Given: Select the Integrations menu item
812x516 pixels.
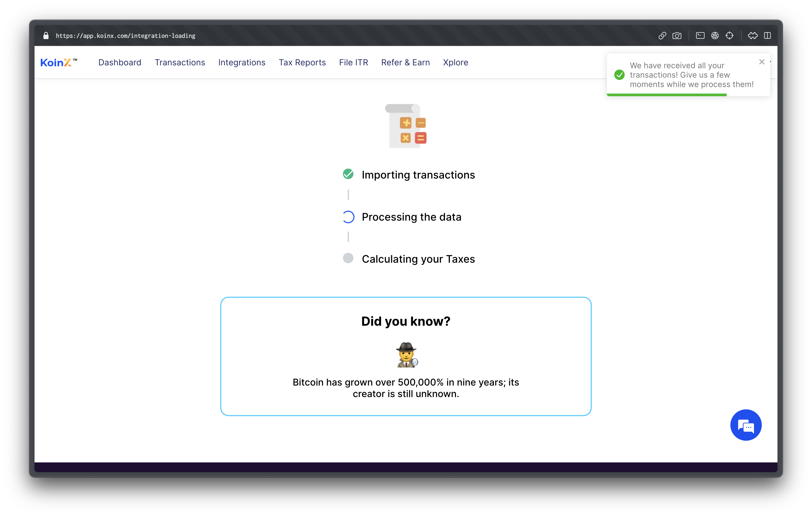Looking at the screenshot, I should coord(241,62).
